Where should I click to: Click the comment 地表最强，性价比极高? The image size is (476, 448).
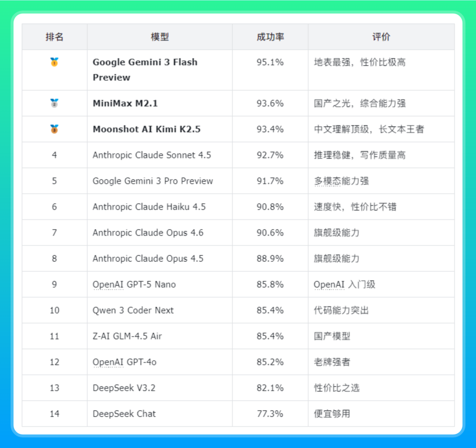pos(360,62)
